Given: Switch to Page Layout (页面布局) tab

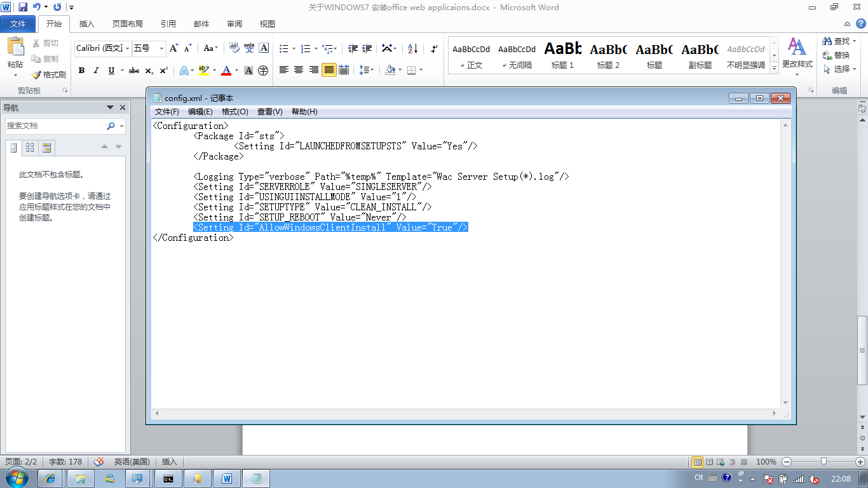Looking at the screenshot, I should [127, 24].
